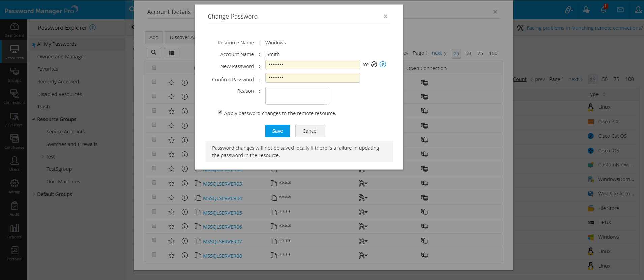The width and height of the screenshot is (644, 280).
Task: Open the Audit section
Action: click(14, 209)
